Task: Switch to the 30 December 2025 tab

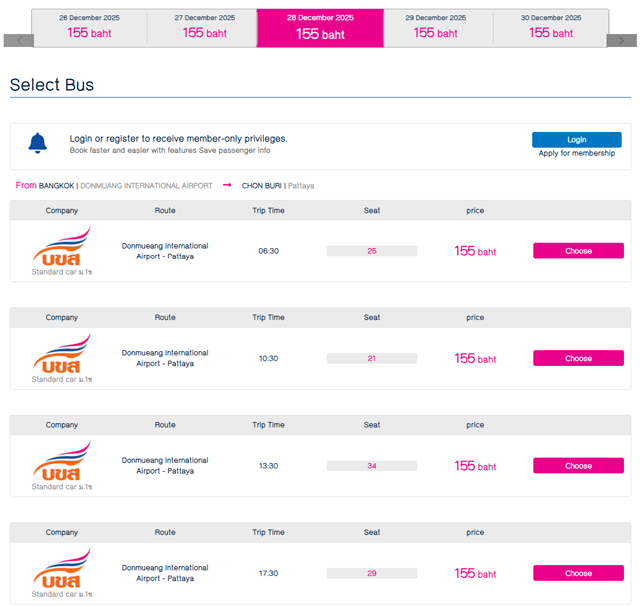Action: coord(551,27)
